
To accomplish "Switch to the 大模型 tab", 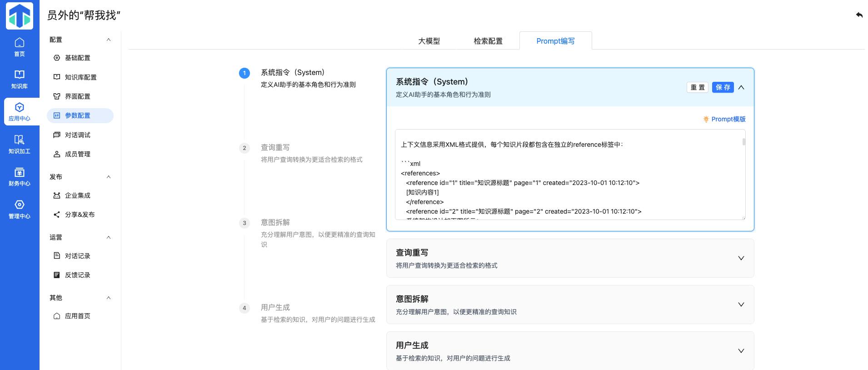I will [429, 41].
